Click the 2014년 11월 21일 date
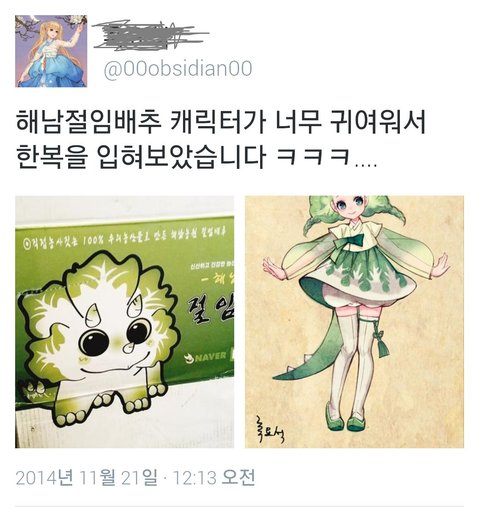 (x=86, y=478)
